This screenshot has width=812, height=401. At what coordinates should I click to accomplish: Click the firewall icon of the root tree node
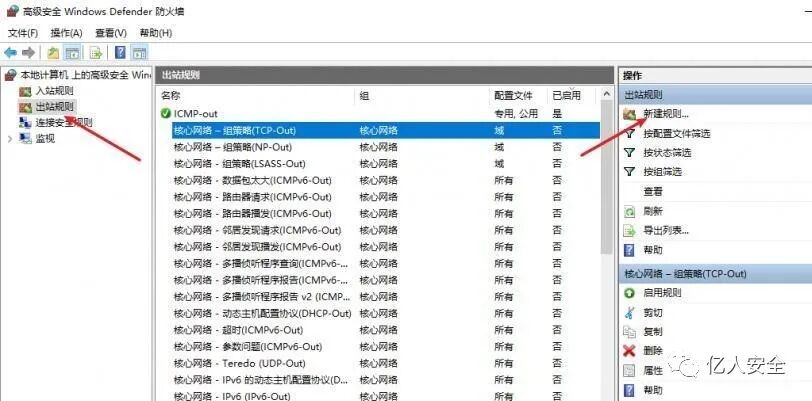click(10, 76)
